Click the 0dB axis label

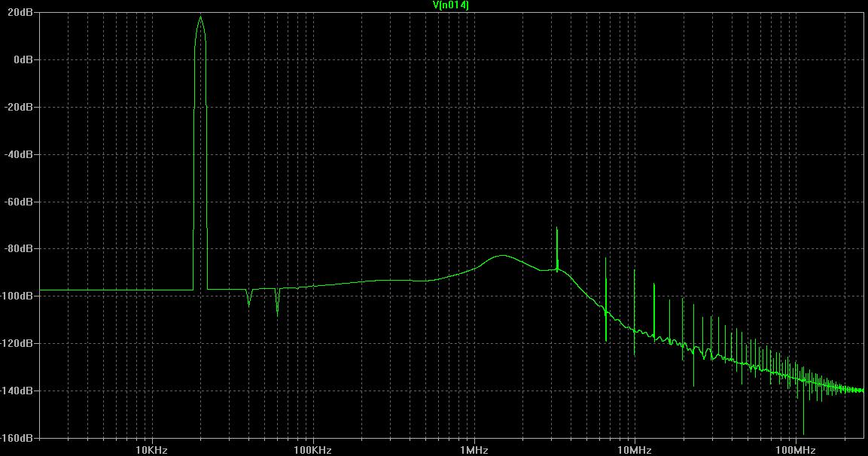pyautogui.click(x=23, y=59)
